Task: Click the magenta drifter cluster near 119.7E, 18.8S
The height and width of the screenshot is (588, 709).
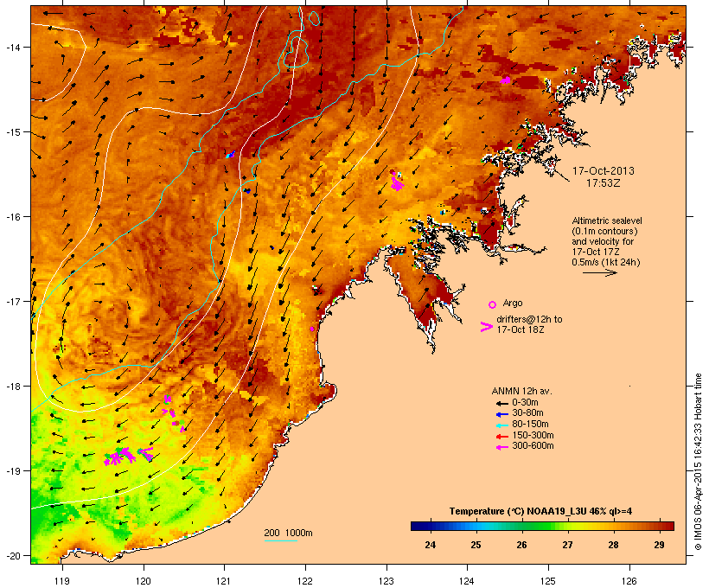Action: click(120, 456)
